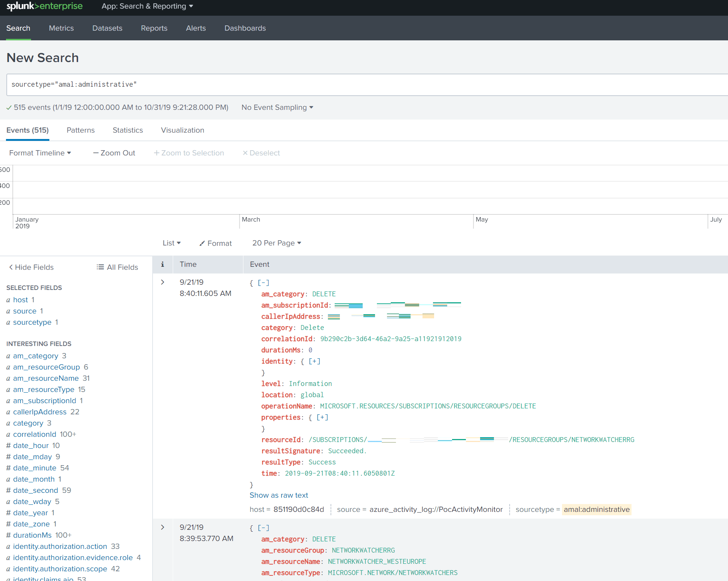Click NETWORKWATCHER_WESTEUROPE resource name value
Screen dimensions: 728x581
pos(377,562)
